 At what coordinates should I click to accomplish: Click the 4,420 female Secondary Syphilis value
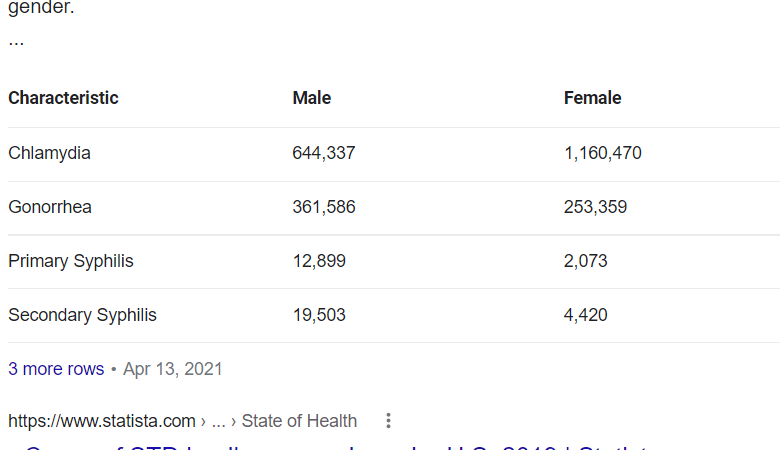[x=585, y=315]
